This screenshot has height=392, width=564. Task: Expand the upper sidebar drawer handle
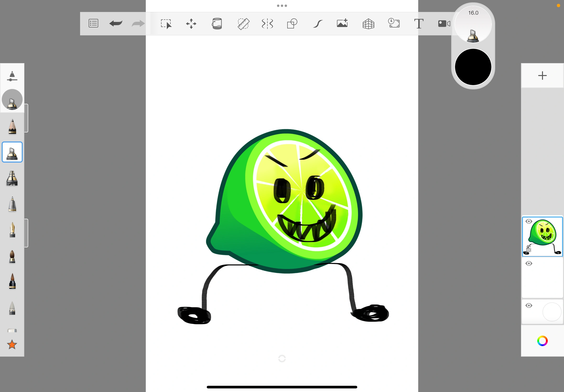pos(26,118)
